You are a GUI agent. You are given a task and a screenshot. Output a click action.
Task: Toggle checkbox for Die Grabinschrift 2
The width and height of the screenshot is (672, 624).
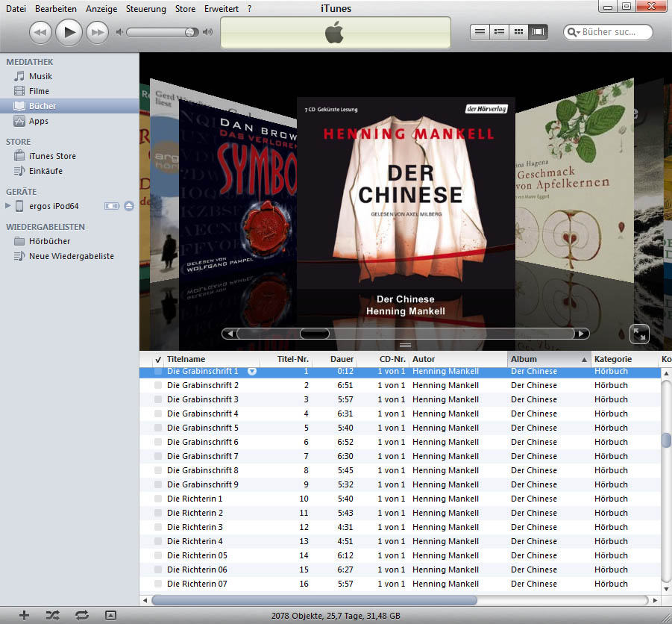158,385
